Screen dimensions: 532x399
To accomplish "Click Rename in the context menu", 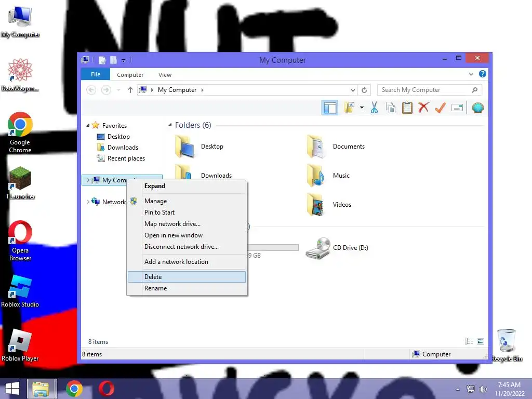I will click(x=187, y=288).
